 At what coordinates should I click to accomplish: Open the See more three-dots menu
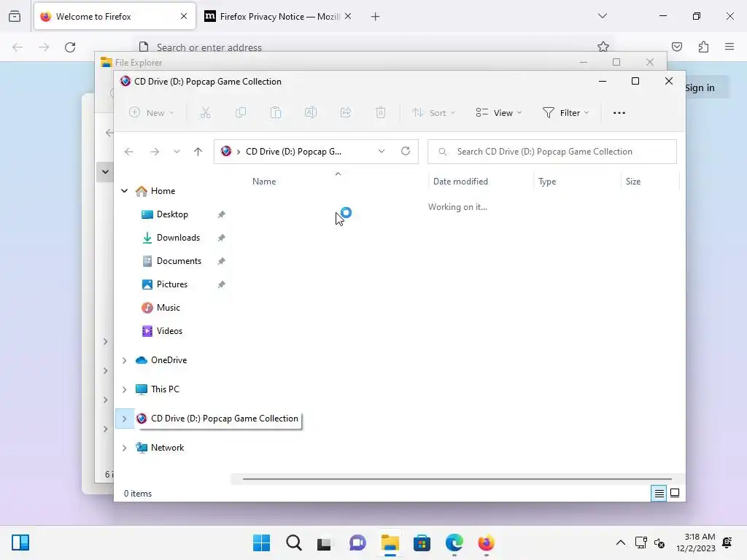tap(619, 113)
